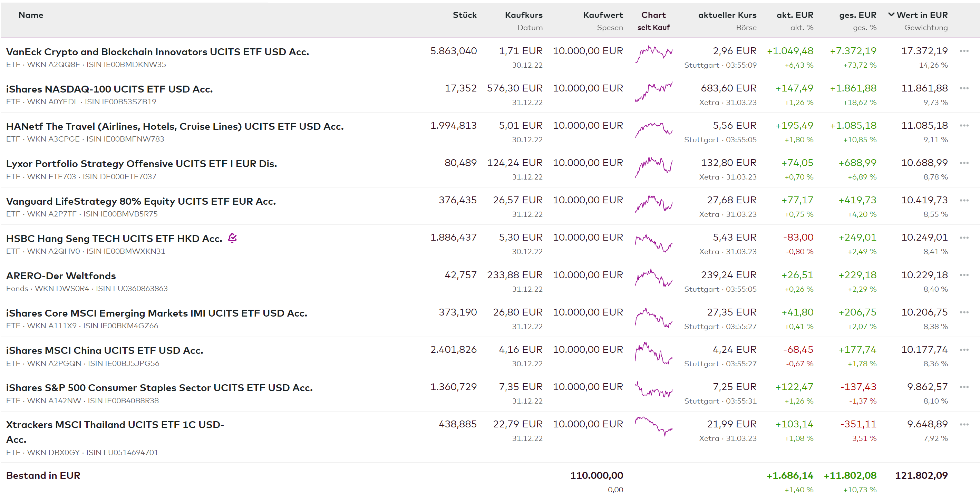
Task: Open more options for Lyxor Portfolio Strategy row
Action: coord(964,163)
